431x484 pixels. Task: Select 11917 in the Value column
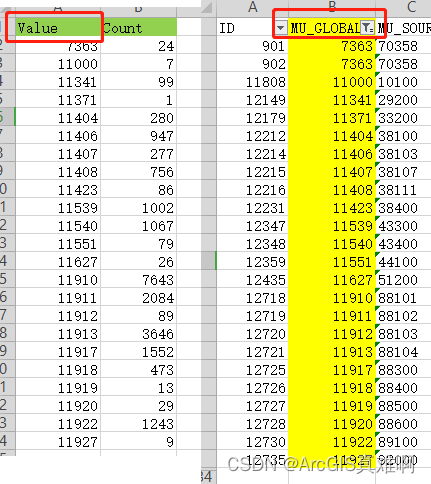[58, 352]
